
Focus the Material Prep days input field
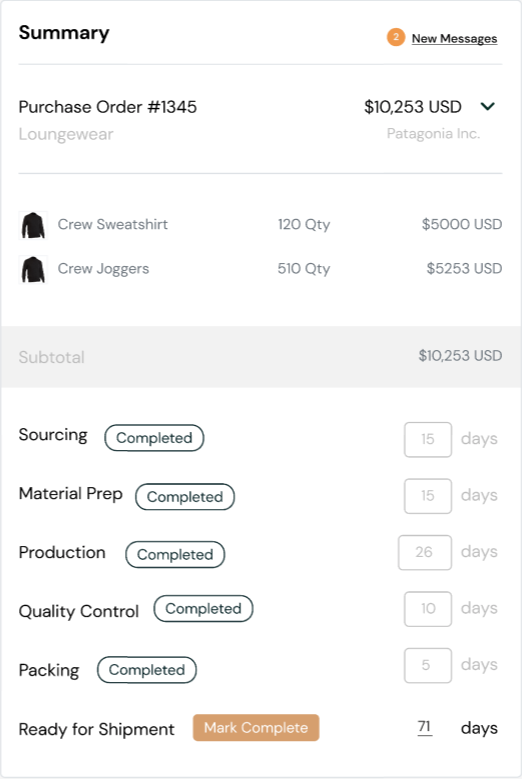tap(428, 496)
